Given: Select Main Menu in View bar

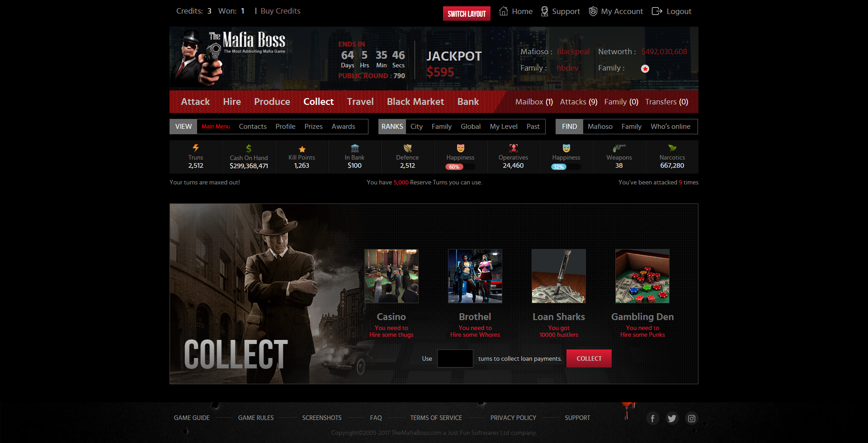Looking at the screenshot, I should tap(216, 127).
